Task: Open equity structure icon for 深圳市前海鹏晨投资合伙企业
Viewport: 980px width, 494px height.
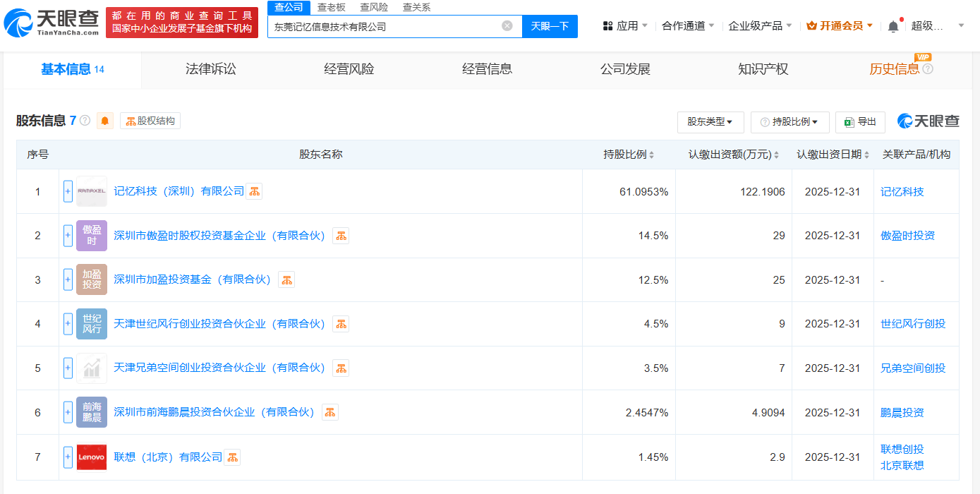Action: click(x=330, y=412)
